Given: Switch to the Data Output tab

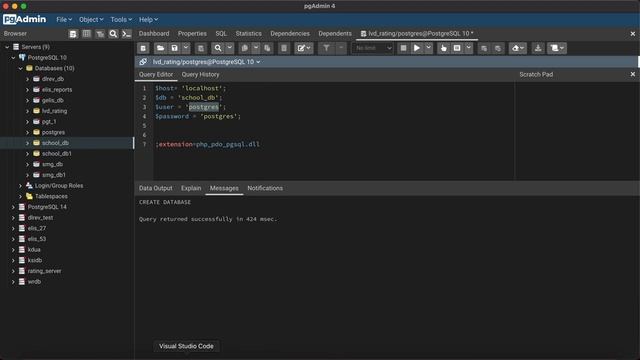Looking at the screenshot, I should pyautogui.click(x=156, y=188).
